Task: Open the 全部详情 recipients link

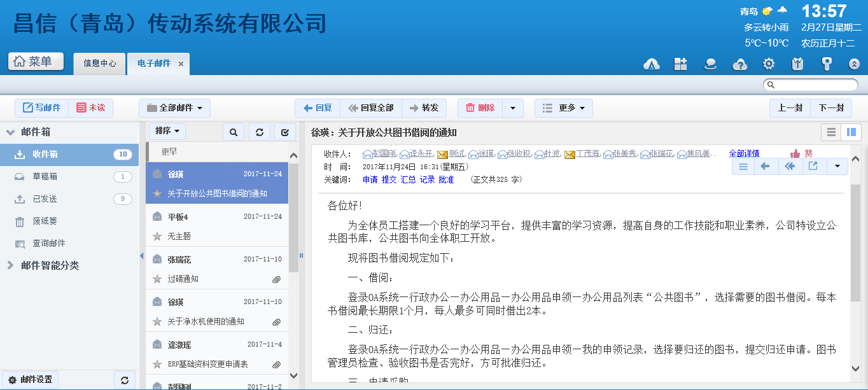Action: pyautogui.click(x=743, y=153)
